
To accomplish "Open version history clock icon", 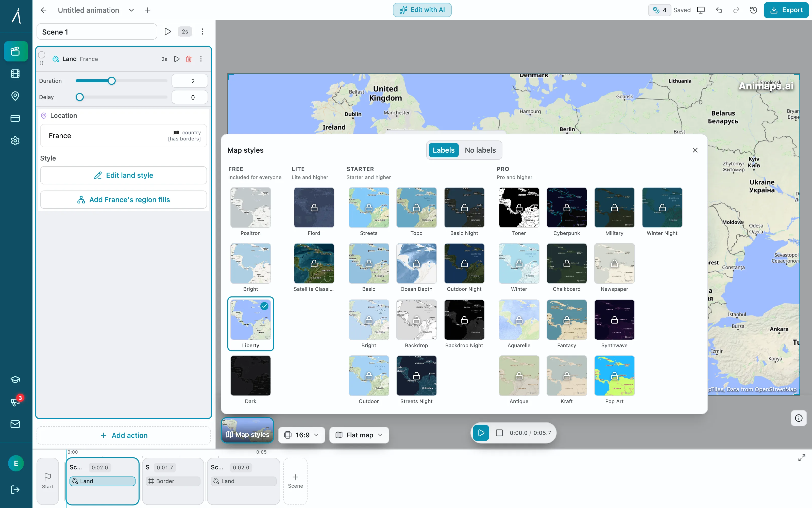I will (754, 10).
